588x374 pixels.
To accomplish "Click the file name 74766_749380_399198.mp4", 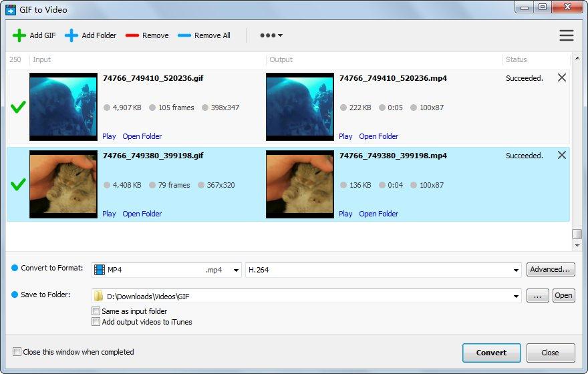I will tap(393, 155).
